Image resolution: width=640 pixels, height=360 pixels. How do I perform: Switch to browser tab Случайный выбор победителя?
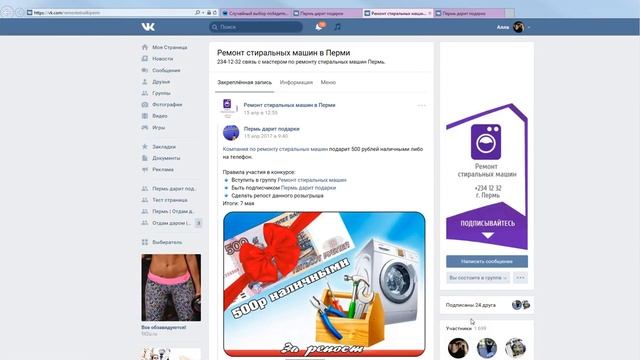pos(256,13)
